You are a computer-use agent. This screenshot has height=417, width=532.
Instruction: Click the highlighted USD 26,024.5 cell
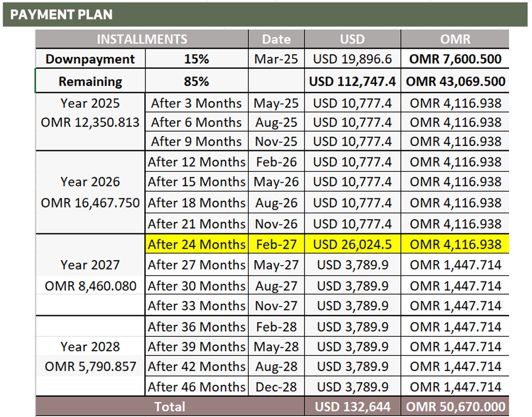(x=353, y=244)
